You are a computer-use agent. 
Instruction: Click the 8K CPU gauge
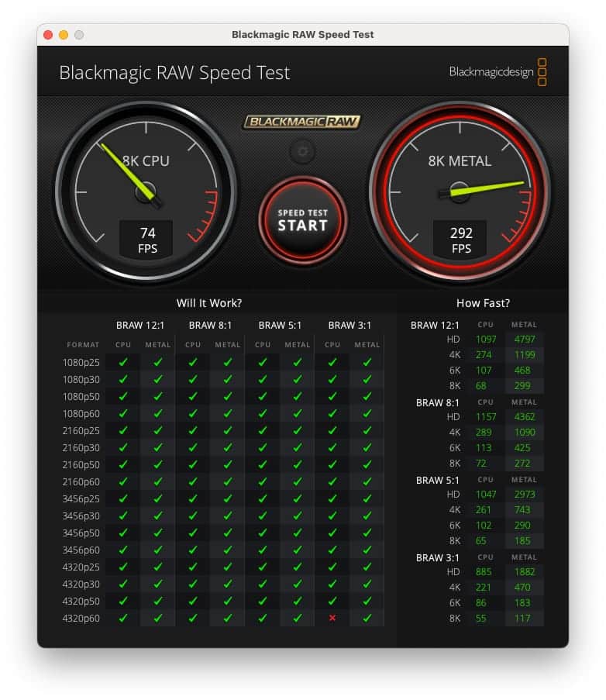[146, 192]
